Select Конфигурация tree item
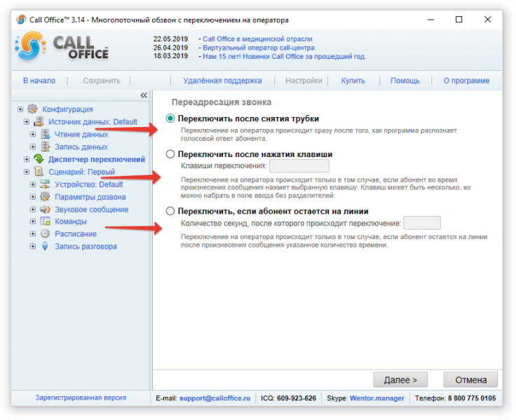Image resolution: width=516 pixels, height=420 pixels. tap(67, 109)
